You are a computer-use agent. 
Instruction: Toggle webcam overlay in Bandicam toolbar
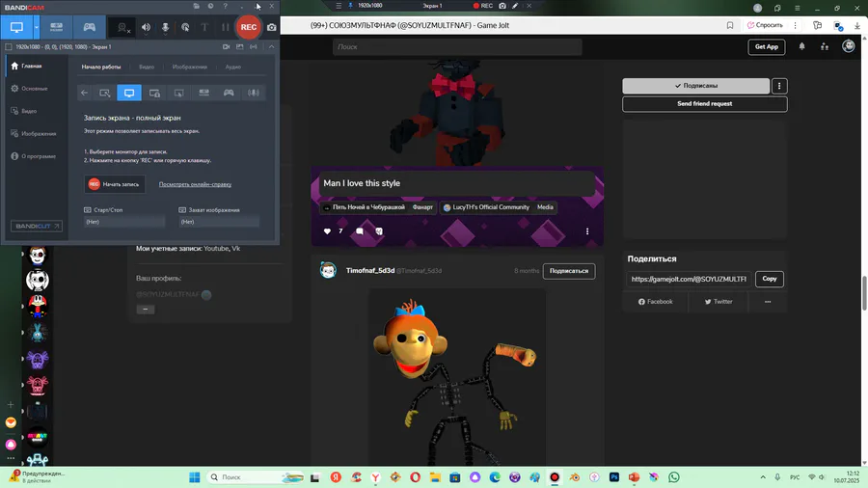(122, 27)
